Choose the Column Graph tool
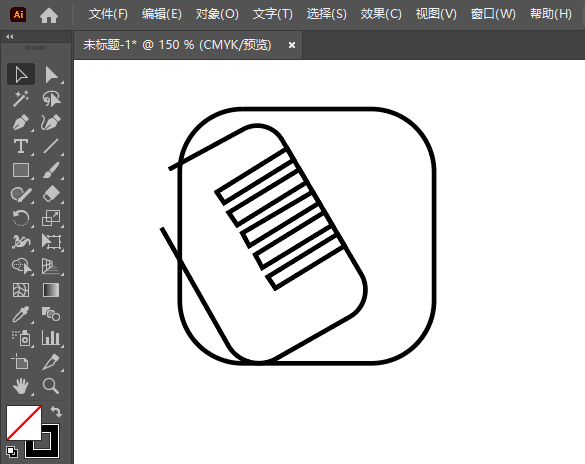The width and height of the screenshot is (585, 464). click(51, 338)
